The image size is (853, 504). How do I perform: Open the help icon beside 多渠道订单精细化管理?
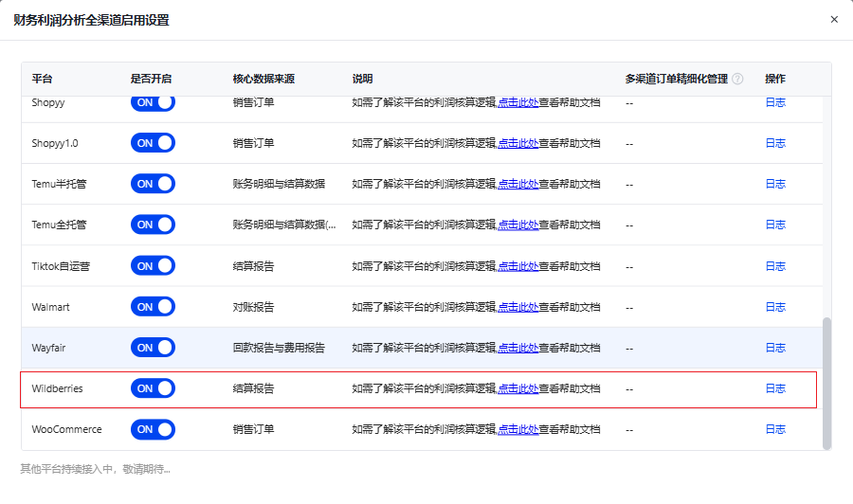(737, 79)
